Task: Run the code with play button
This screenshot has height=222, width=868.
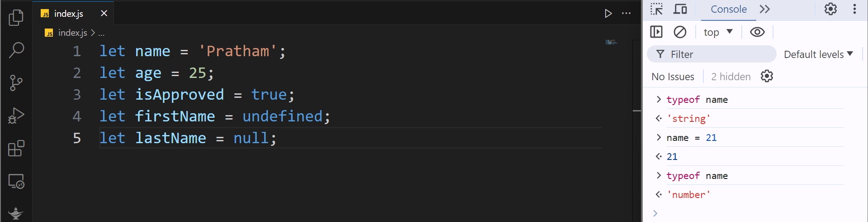Action: (608, 14)
